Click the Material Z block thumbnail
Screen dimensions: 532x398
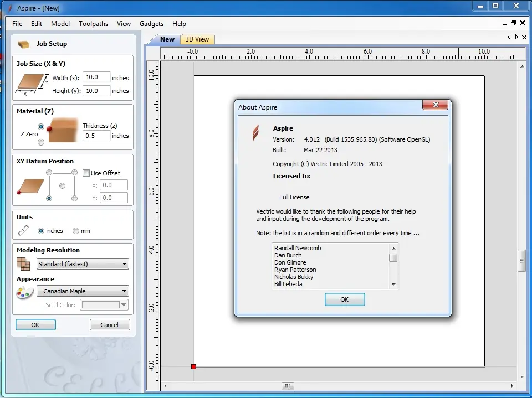pyautogui.click(x=63, y=130)
